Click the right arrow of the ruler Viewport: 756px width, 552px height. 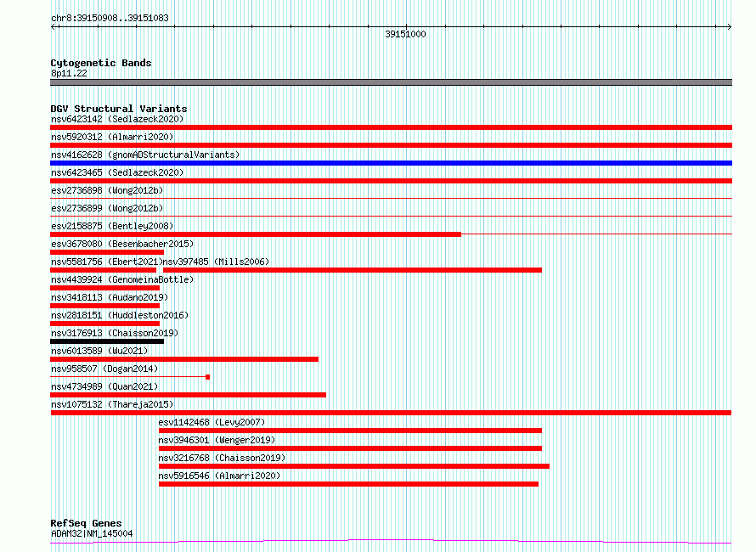729,27
